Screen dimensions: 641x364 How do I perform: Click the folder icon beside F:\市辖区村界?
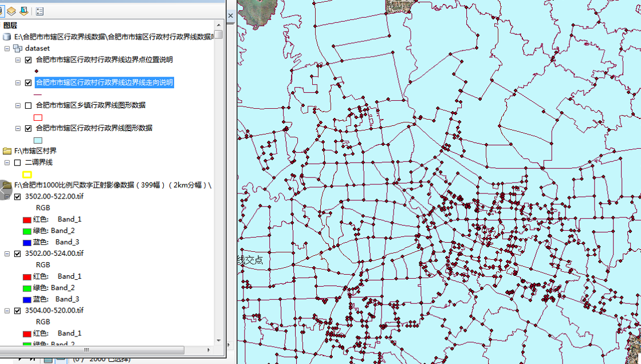(x=7, y=151)
